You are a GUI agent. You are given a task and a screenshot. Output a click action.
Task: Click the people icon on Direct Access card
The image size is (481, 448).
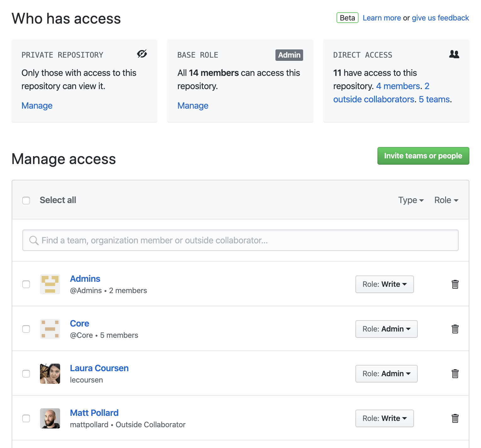tap(454, 54)
